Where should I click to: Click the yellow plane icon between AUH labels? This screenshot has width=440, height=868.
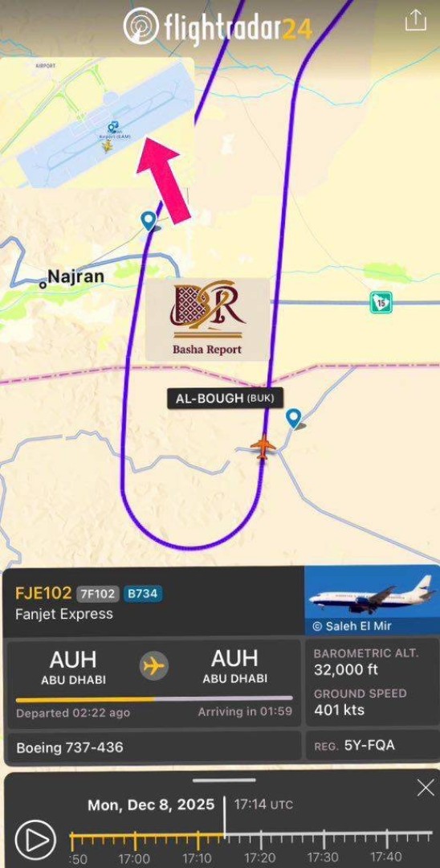coord(153,665)
